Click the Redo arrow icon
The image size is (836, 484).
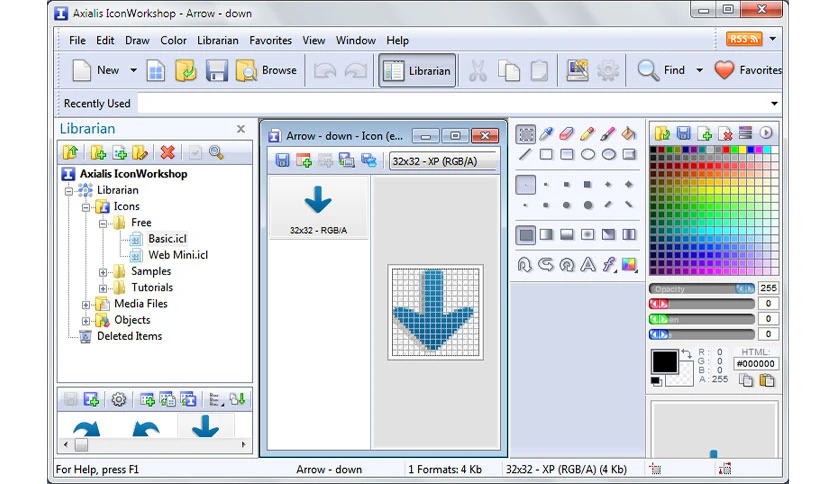click(x=356, y=70)
